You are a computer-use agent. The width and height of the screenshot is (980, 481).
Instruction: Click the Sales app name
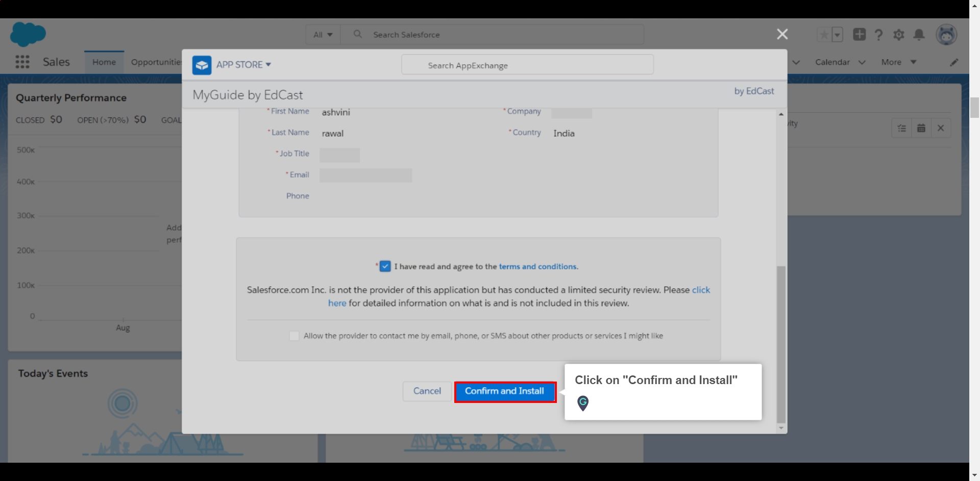click(x=56, y=62)
